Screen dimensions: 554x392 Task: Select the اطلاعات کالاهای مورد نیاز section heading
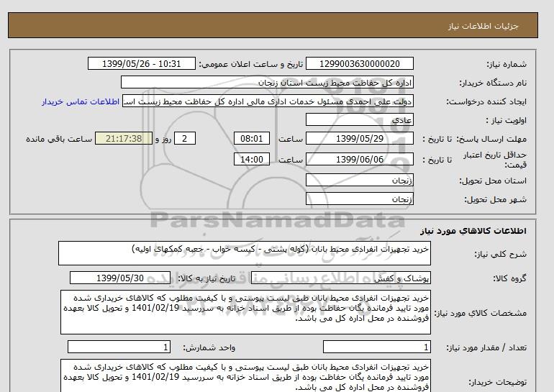tap(473, 231)
